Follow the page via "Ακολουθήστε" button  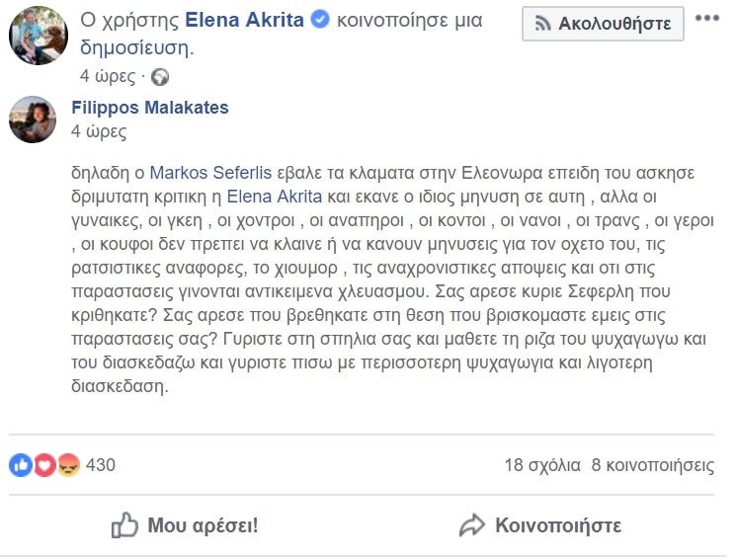603,23
